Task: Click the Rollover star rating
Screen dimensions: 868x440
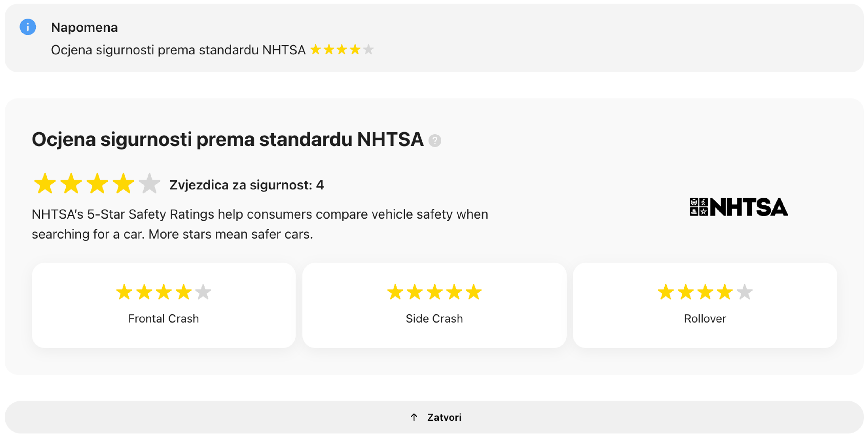Action: click(705, 292)
